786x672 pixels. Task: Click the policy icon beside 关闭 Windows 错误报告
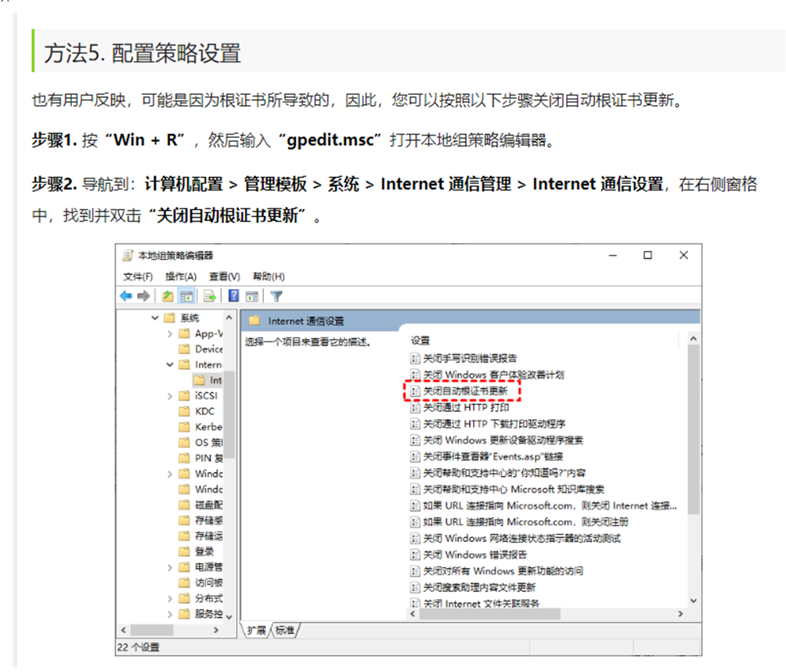coord(415,555)
